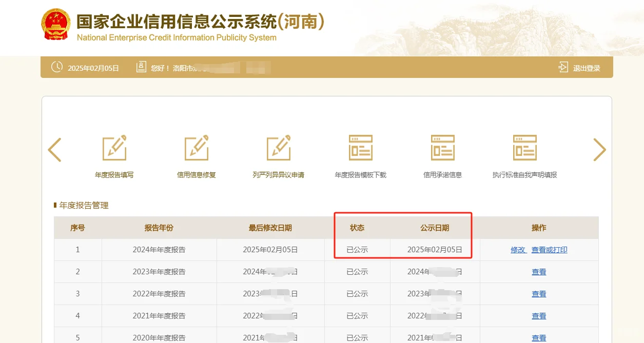
Task: Open 年度报告填写 pencil icon
Action: pos(114,148)
